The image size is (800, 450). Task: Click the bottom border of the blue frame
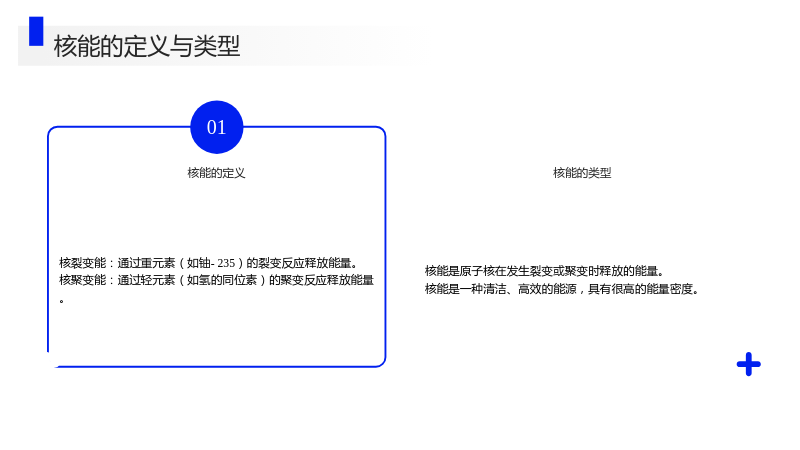[x=217, y=366]
